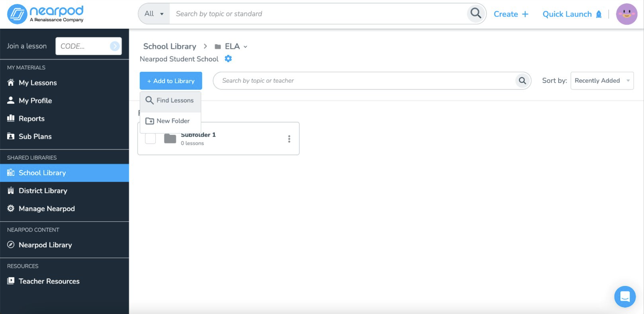The width and height of the screenshot is (644, 314).
Task: Open the All search filter dropdown
Action: (154, 14)
